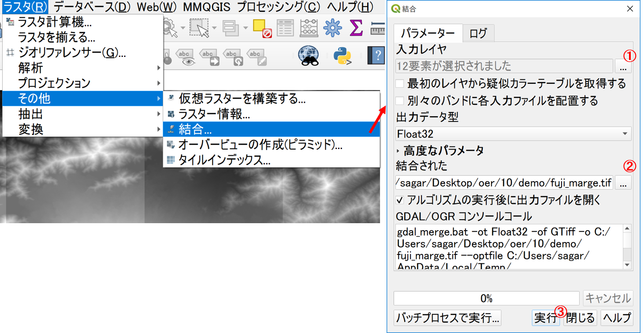Choose 結合... submenu entry
The width and height of the screenshot is (644, 333).
(272, 129)
